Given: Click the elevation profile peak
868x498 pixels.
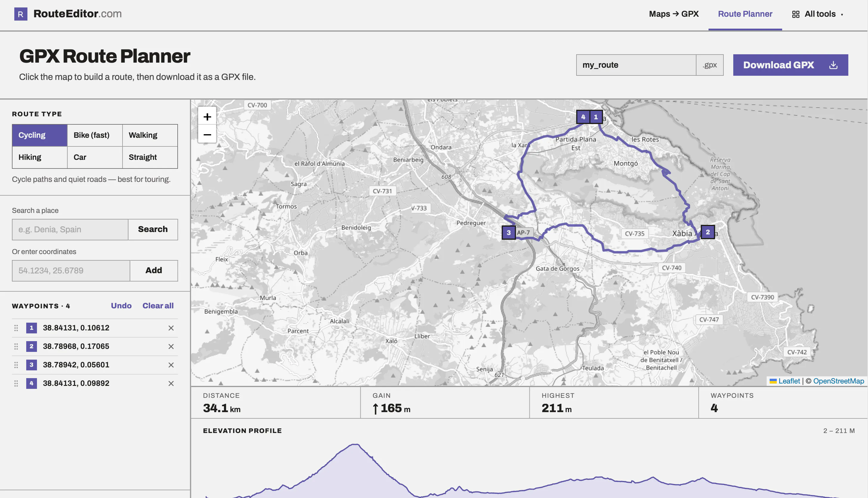Looking at the screenshot, I should click(x=356, y=445).
